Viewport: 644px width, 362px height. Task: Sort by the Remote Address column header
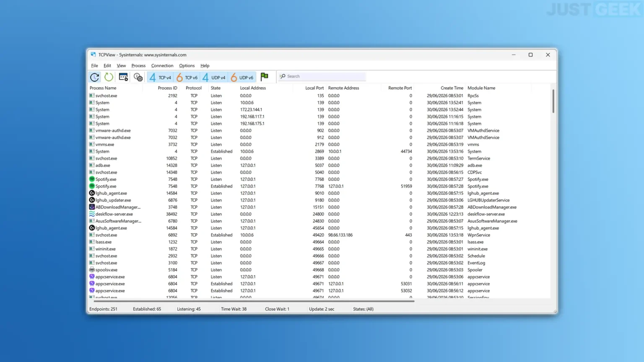pyautogui.click(x=343, y=88)
